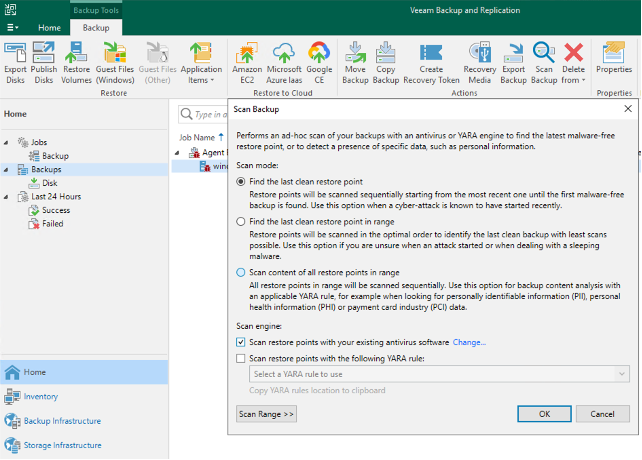The image size is (642, 460).
Task: Collapse the Backups tree node
Action: point(6,169)
